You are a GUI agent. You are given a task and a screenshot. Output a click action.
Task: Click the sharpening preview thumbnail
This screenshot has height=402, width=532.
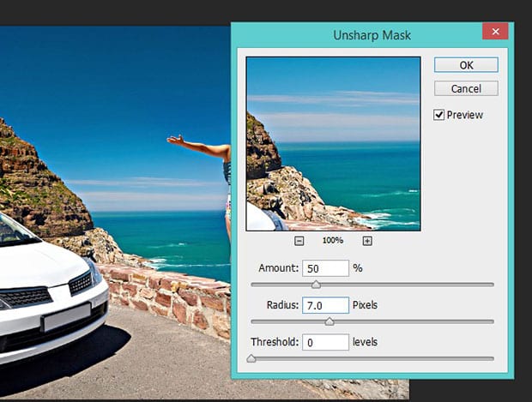(333, 144)
